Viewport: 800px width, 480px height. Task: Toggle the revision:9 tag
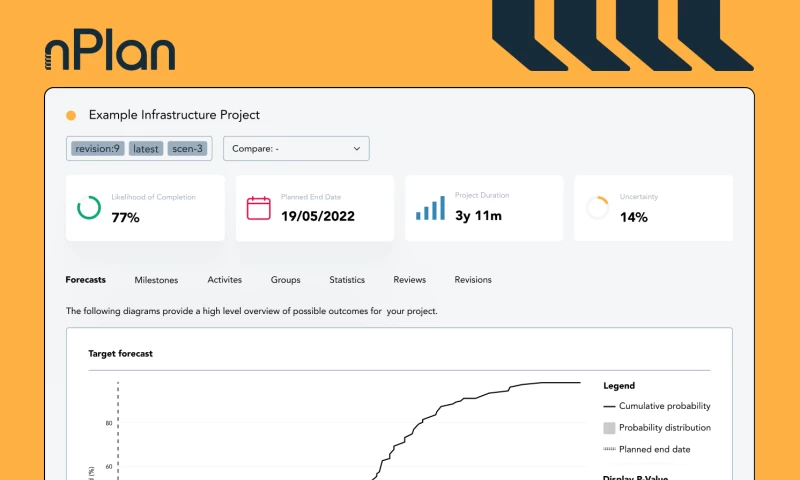(x=97, y=149)
